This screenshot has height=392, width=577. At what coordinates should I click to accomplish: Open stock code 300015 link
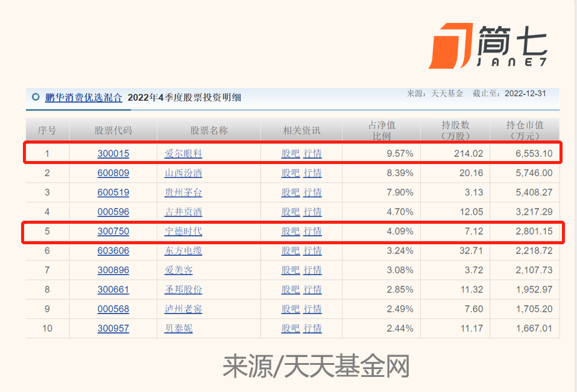point(113,154)
